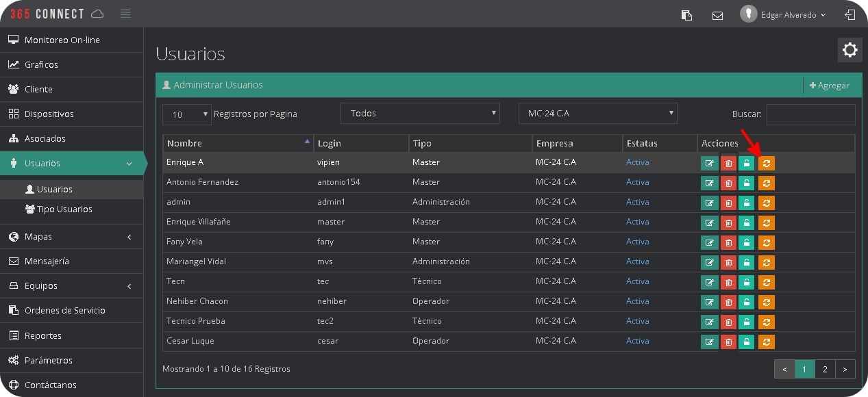This screenshot has height=397, width=868.
Task: Click the green unlock icon for admin row
Action: pyautogui.click(x=746, y=203)
